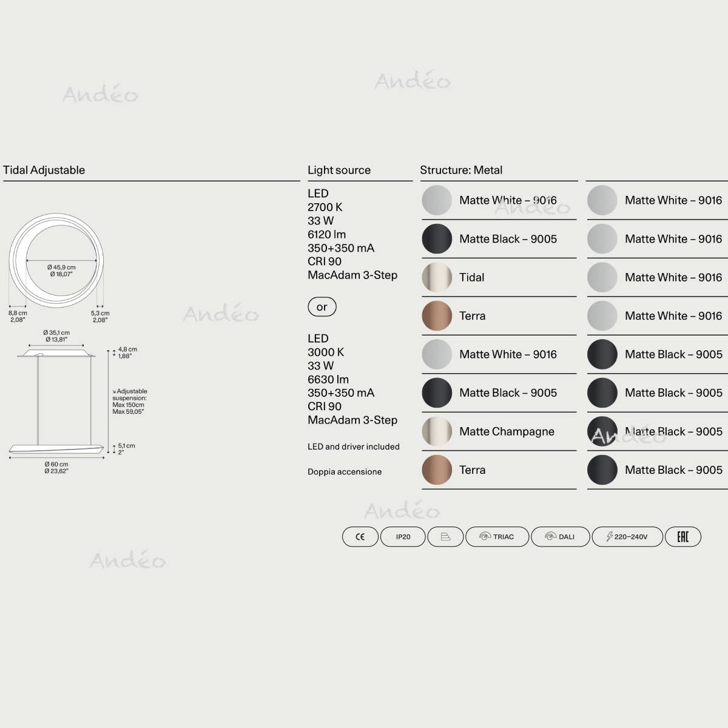This screenshot has height=728, width=728.
Task: Click the 'Ø 60 cm' overall diameter label
Action: click(x=56, y=464)
